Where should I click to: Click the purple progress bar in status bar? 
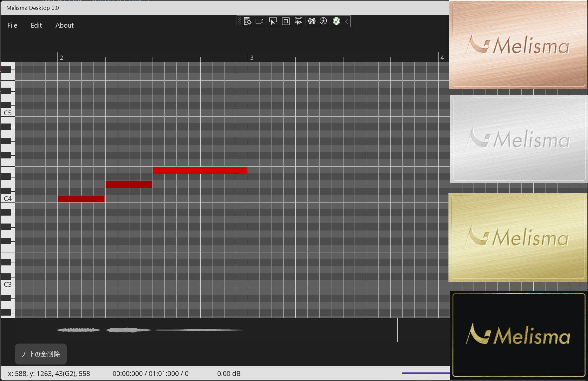click(x=426, y=373)
